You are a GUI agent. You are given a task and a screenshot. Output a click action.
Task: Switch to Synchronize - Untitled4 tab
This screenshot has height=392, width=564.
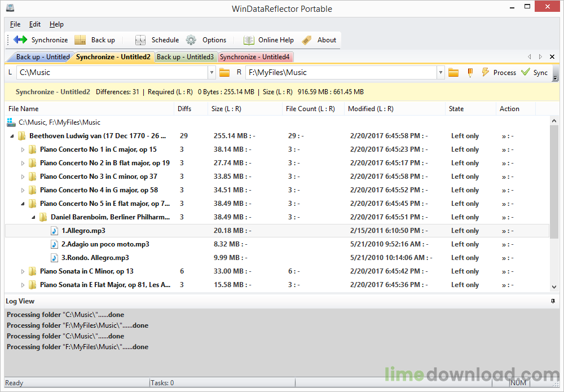[255, 57]
